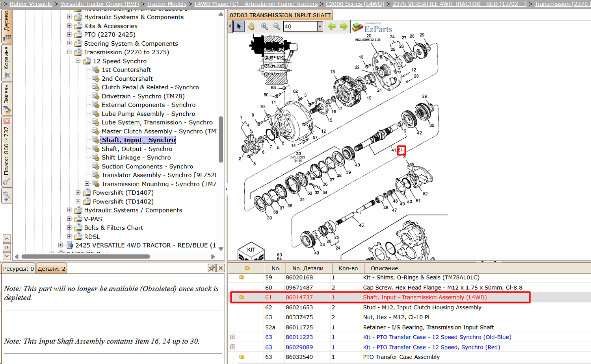Click the Kits & Accessories folder icon

point(78,26)
